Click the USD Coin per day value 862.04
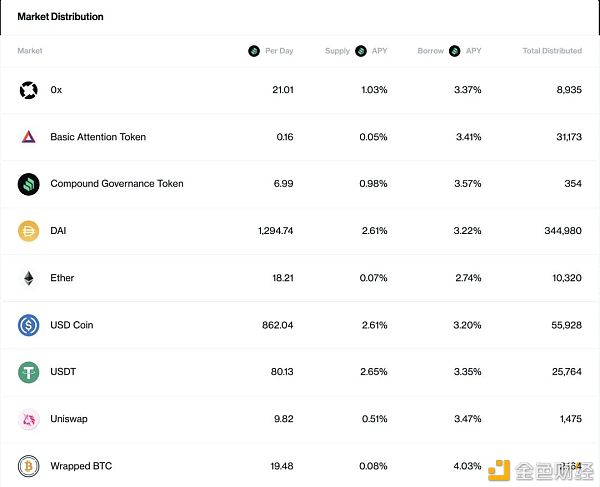Viewport: 600px width, 487px height. click(277, 325)
